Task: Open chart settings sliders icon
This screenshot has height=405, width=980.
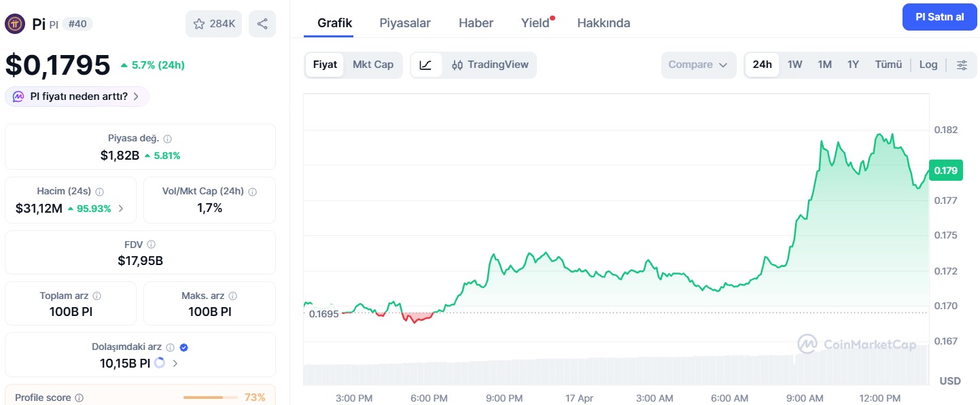Action: coord(962,65)
